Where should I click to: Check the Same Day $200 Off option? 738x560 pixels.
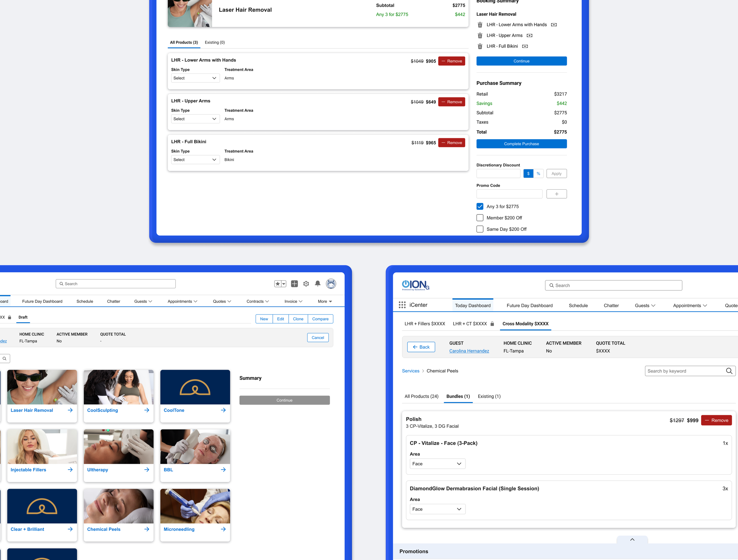480,229
